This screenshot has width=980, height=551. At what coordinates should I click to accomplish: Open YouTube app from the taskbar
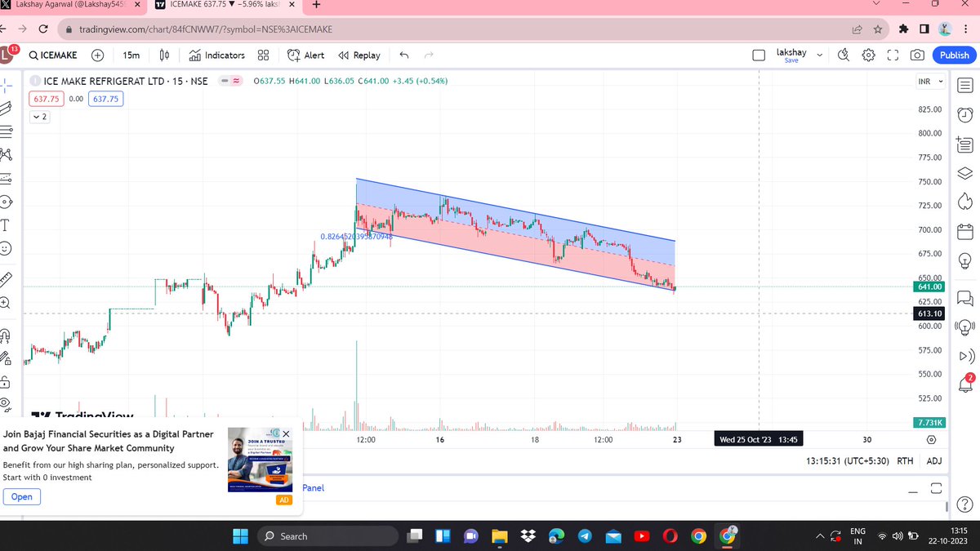point(642,536)
